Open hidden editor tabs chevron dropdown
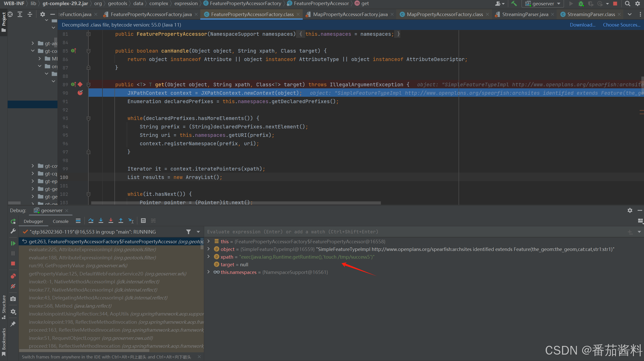The width and height of the screenshot is (644, 361). [x=630, y=14]
